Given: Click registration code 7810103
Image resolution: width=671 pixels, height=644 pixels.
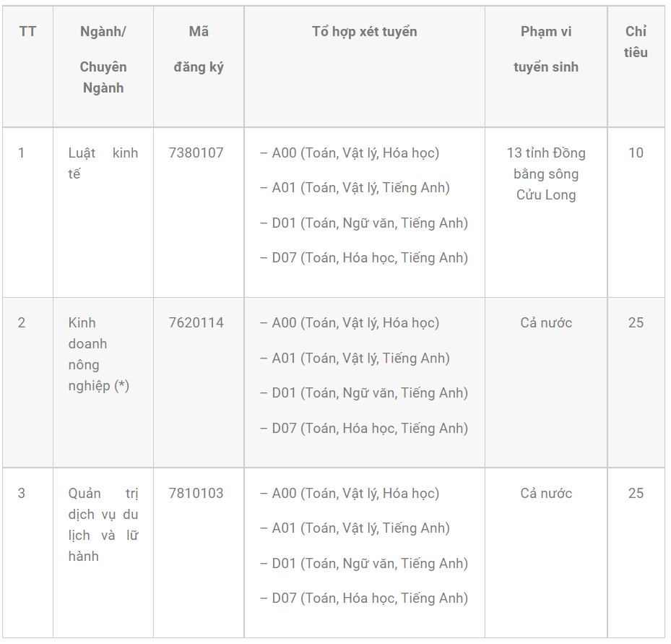Looking at the screenshot, I should click(196, 494).
